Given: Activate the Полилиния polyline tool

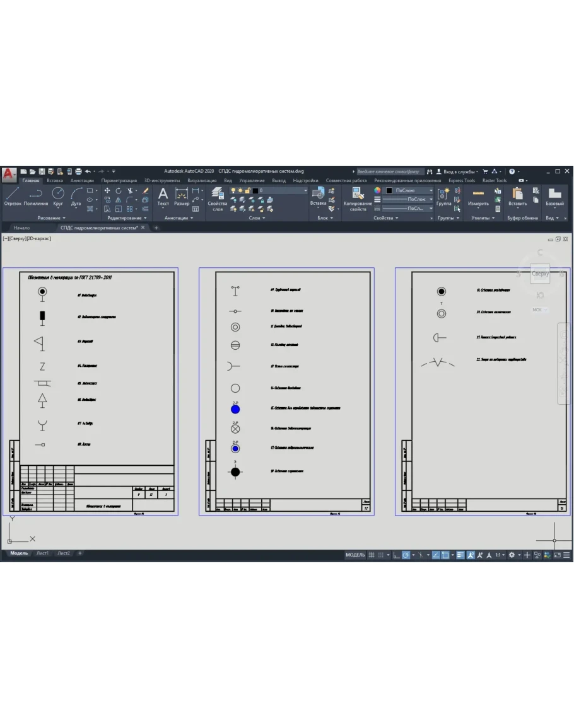Looking at the screenshot, I should coord(35,196).
